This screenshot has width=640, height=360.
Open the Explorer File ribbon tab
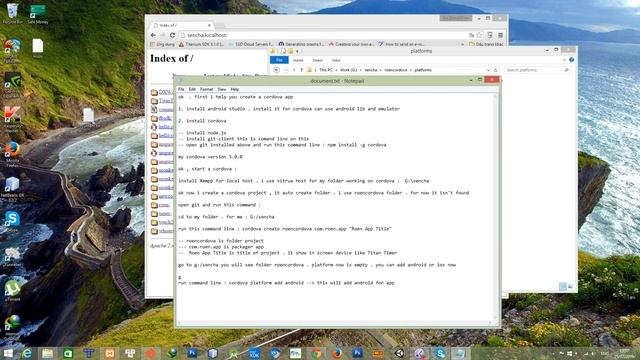click(279, 60)
